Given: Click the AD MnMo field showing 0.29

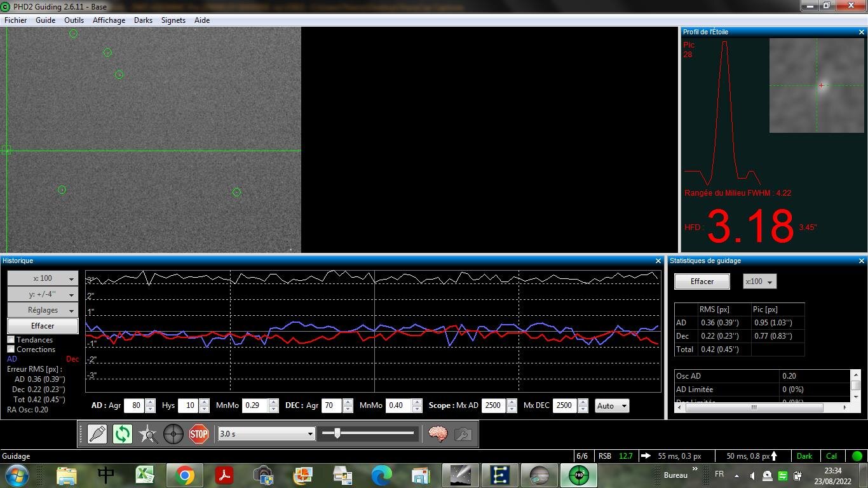Looking at the screenshot, I should coord(255,405).
